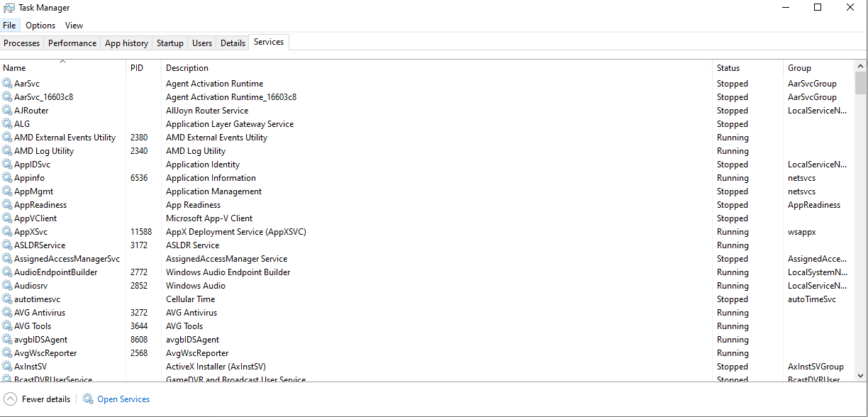Click the AppReadiness group cell
Screen dimensions: 868x417
(814, 205)
